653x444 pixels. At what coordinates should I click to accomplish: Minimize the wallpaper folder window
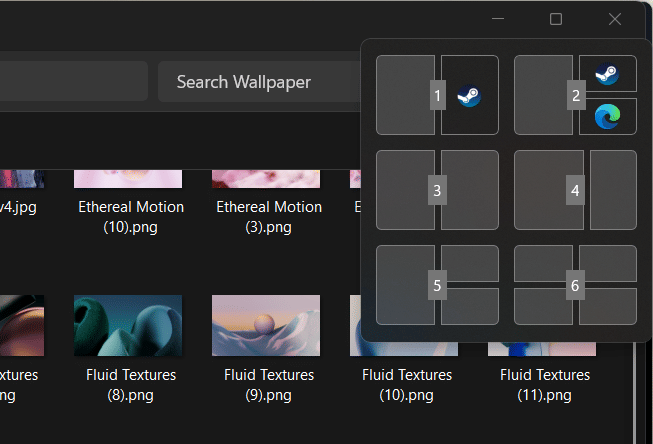pyautogui.click(x=498, y=19)
